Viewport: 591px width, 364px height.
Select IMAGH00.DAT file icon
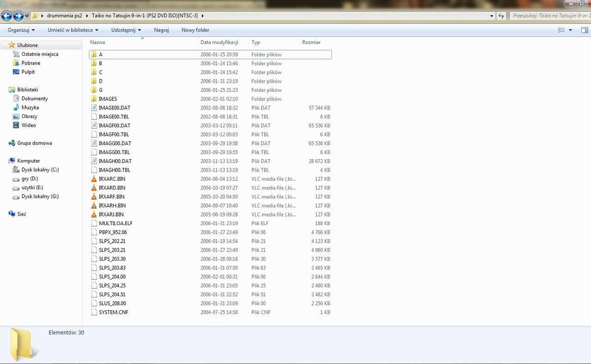pyautogui.click(x=94, y=161)
